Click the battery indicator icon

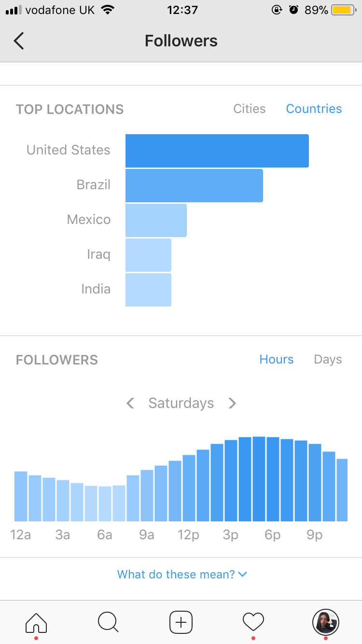(344, 10)
